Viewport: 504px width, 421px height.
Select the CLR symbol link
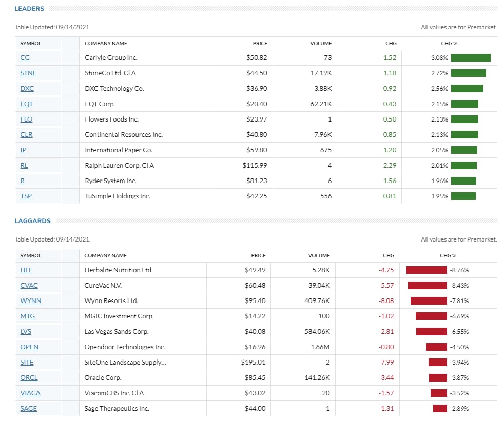click(26, 135)
